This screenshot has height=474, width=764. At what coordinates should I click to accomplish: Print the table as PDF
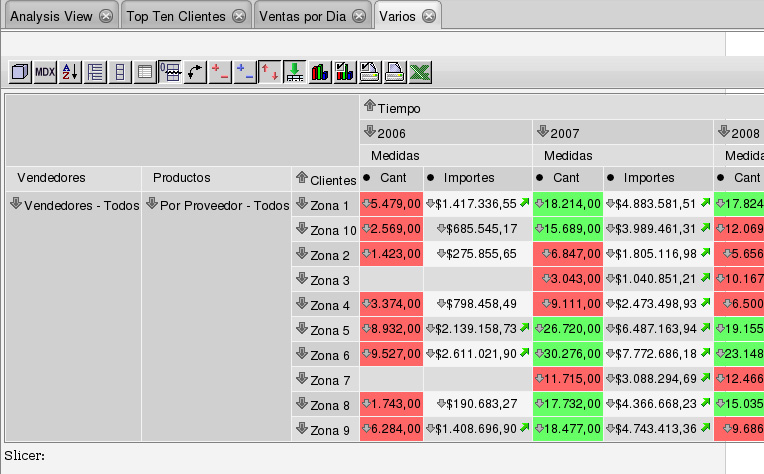tap(395, 72)
